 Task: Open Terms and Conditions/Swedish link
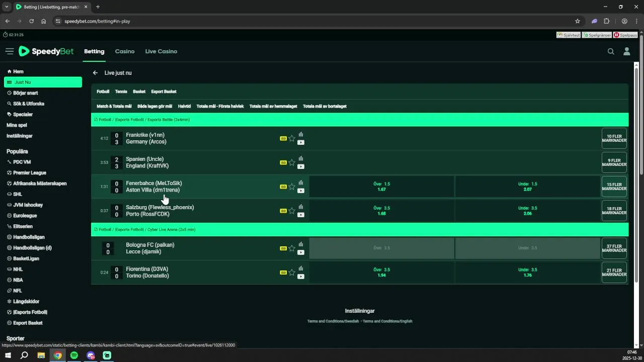(333, 321)
